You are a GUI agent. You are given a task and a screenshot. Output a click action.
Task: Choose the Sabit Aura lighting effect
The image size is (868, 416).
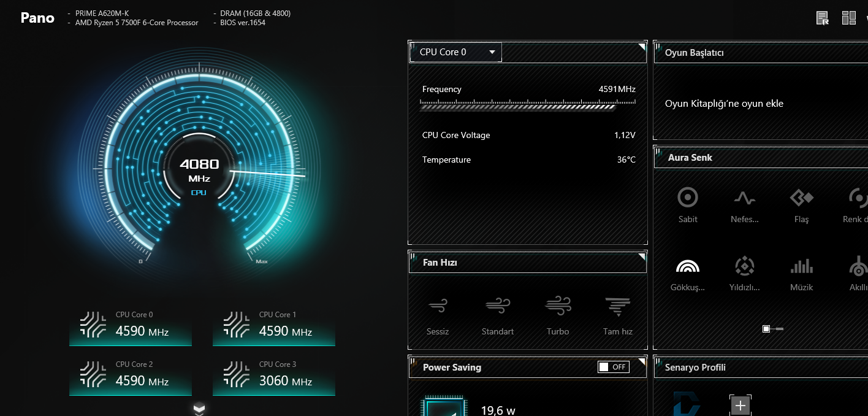[688, 206]
